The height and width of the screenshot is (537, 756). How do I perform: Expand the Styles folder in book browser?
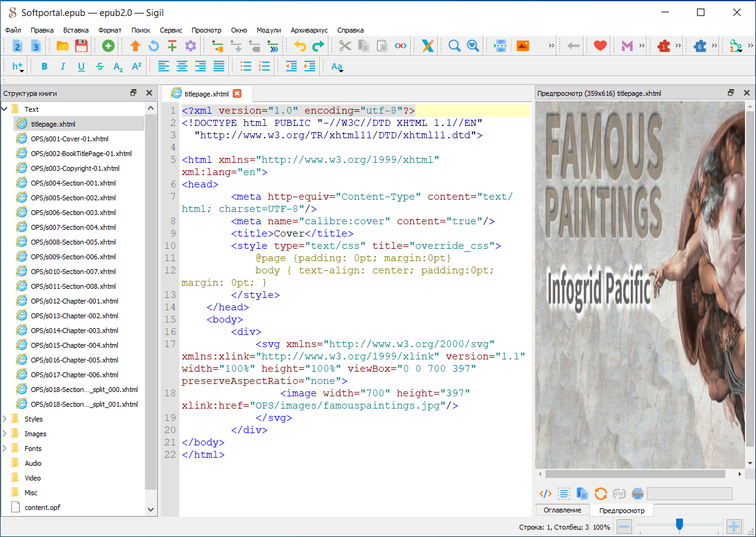tap(5, 419)
